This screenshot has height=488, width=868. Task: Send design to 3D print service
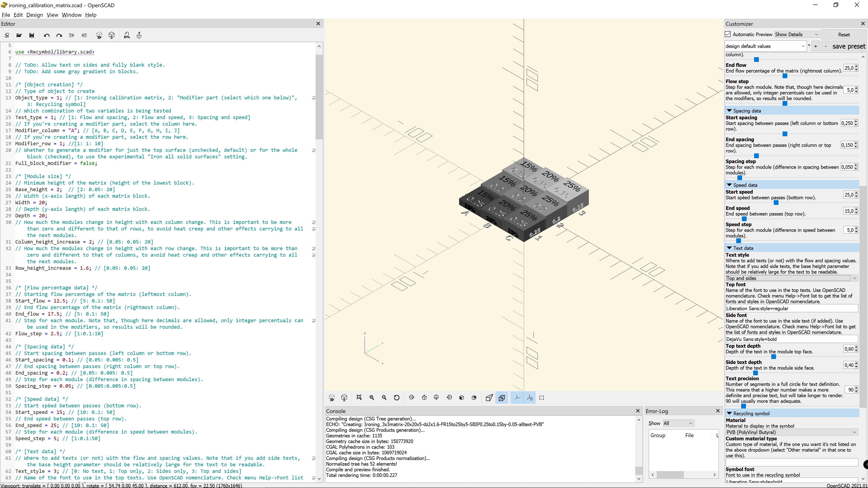click(139, 35)
